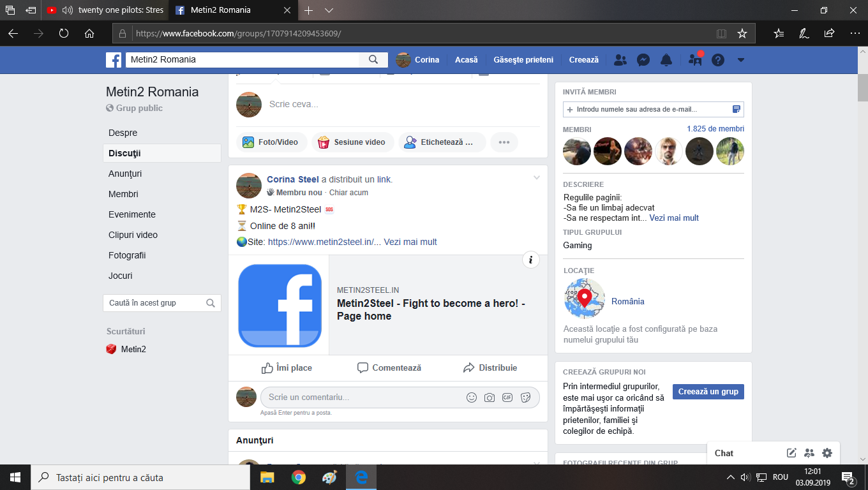The width and height of the screenshot is (868, 490).
Task: Select Discuții in group sidebar
Action: click(162, 153)
